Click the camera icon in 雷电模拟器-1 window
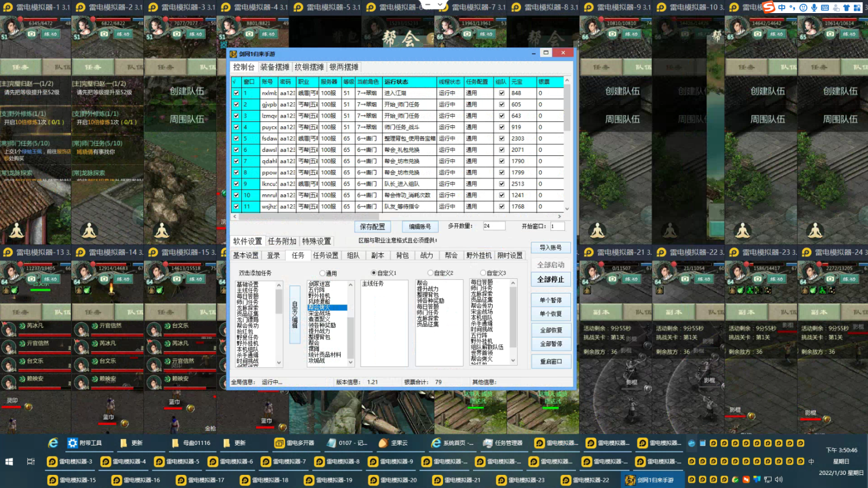 [32, 34]
